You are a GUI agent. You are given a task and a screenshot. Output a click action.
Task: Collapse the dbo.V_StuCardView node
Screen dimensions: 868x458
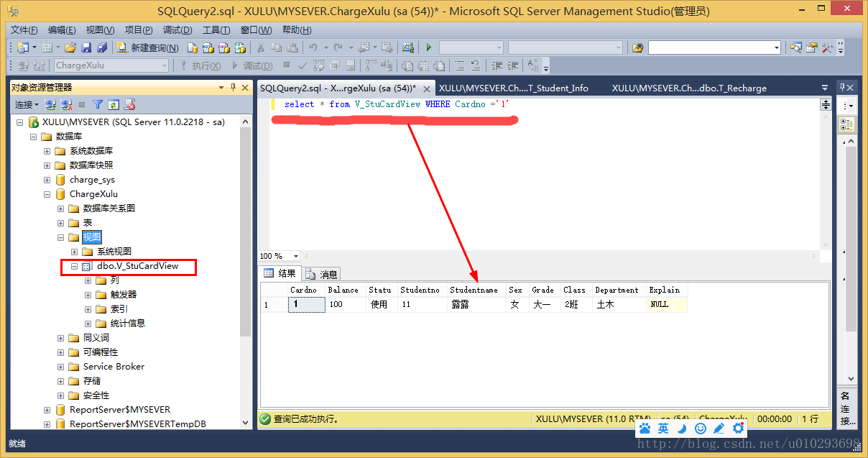coord(75,266)
